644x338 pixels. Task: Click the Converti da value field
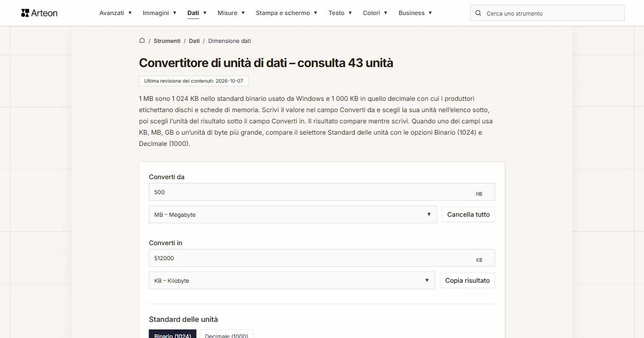pos(322,192)
